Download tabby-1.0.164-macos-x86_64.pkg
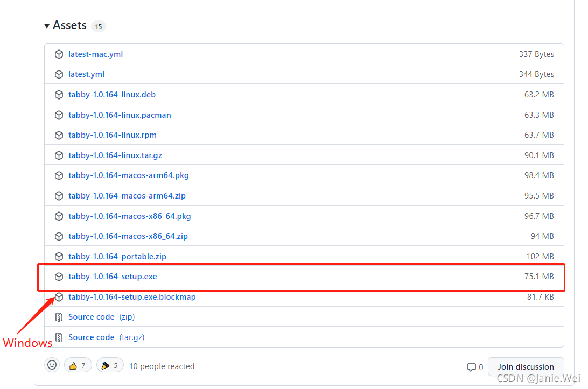588x389 pixels. click(129, 216)
